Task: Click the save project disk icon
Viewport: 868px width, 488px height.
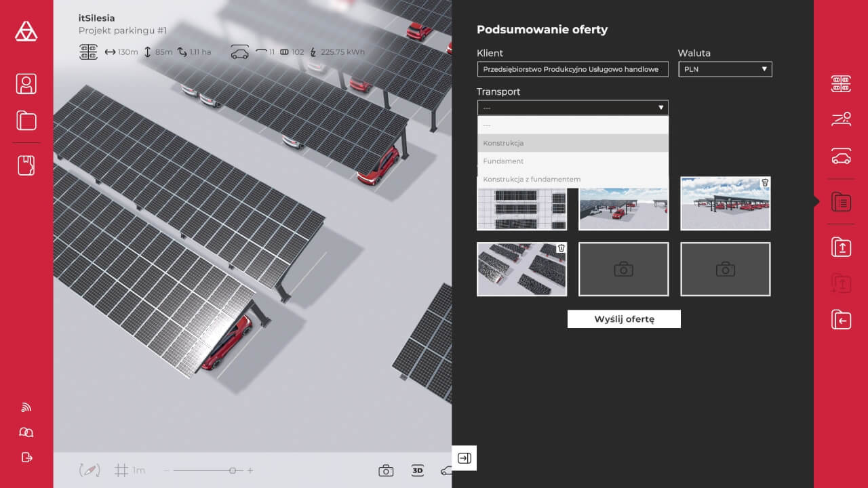Action: click(26, 165)
